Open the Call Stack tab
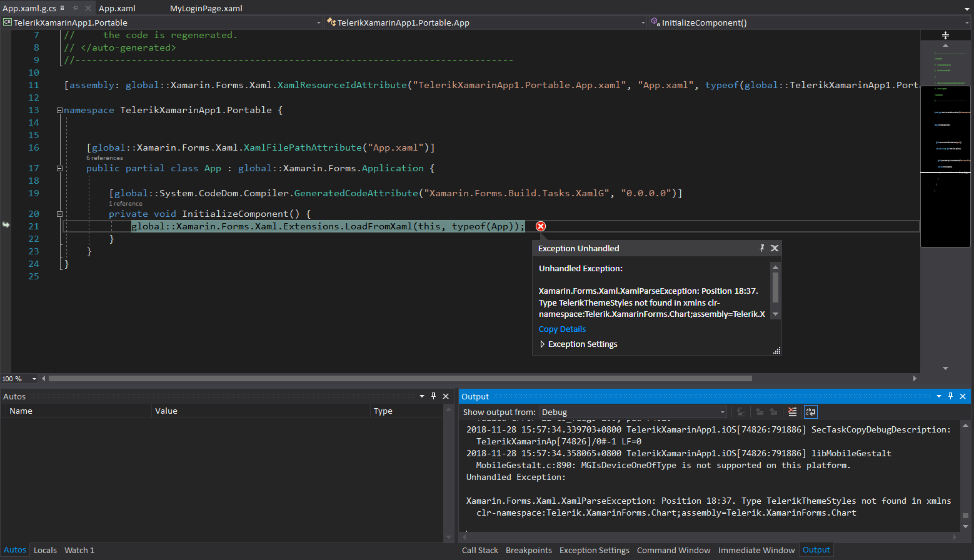 point(479,550)
